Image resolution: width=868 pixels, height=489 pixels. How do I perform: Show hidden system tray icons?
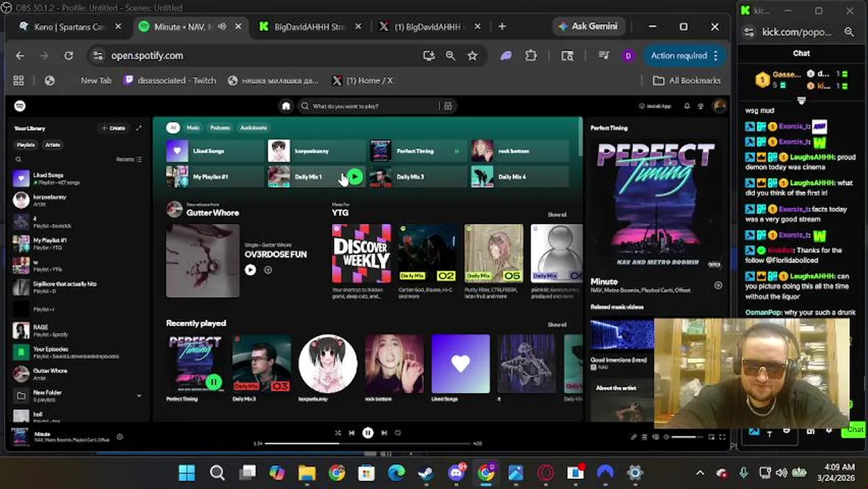click(x=700, y=473)
